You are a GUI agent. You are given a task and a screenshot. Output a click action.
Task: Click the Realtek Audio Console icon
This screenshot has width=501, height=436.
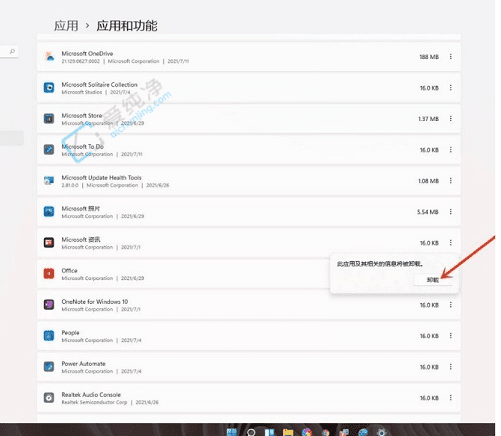49,397
